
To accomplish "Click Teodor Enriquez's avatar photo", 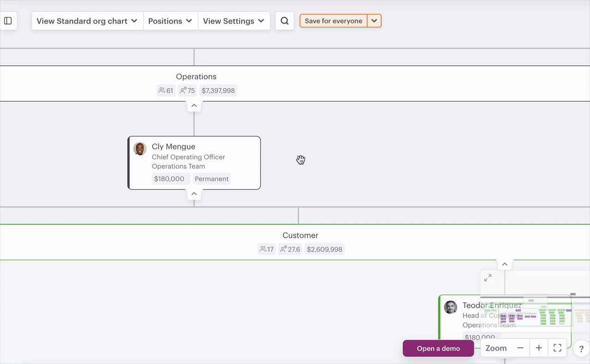I will pyautogui.click(x=450, y=307).
